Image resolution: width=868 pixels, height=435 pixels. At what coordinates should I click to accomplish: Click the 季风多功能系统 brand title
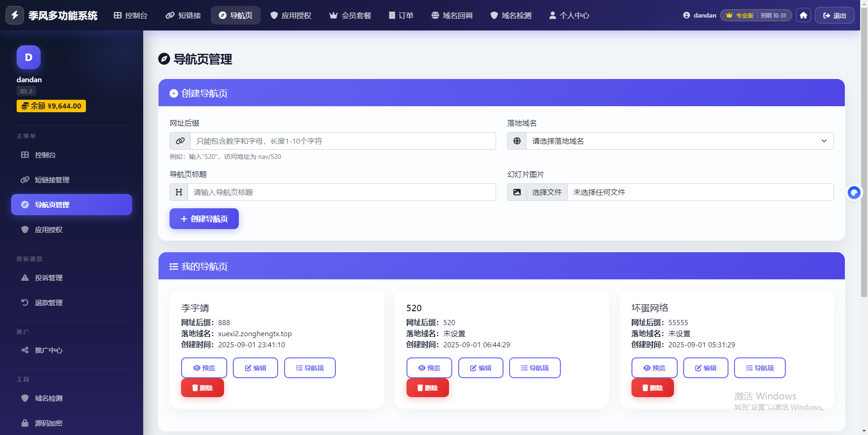(63, 15)
